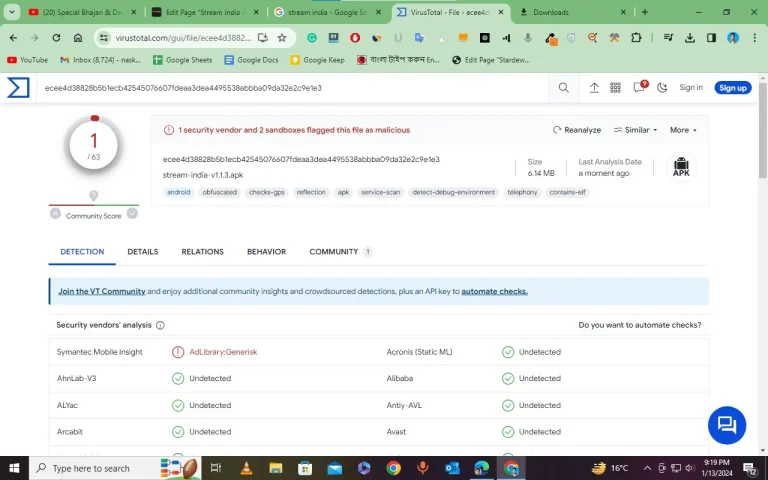
Task: Open the YouTube bookmark
Action: [27, 60]
